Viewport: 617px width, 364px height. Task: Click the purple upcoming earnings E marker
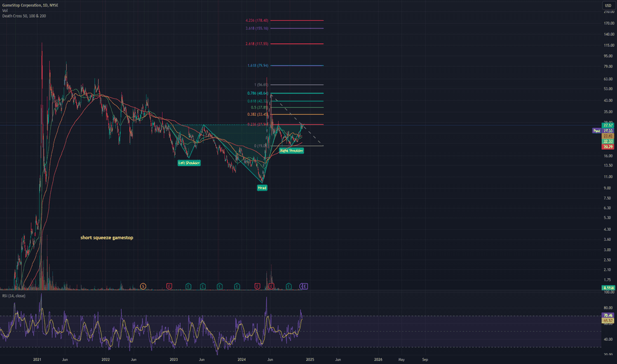[x=305, y=286]
